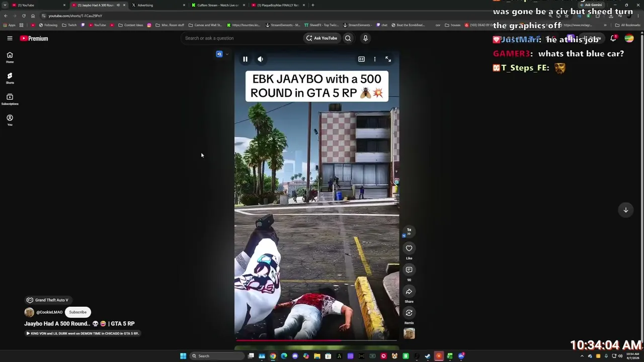644x362 pixels.
Task: Switch to the Advertising X tab
Action: point(159,5)
